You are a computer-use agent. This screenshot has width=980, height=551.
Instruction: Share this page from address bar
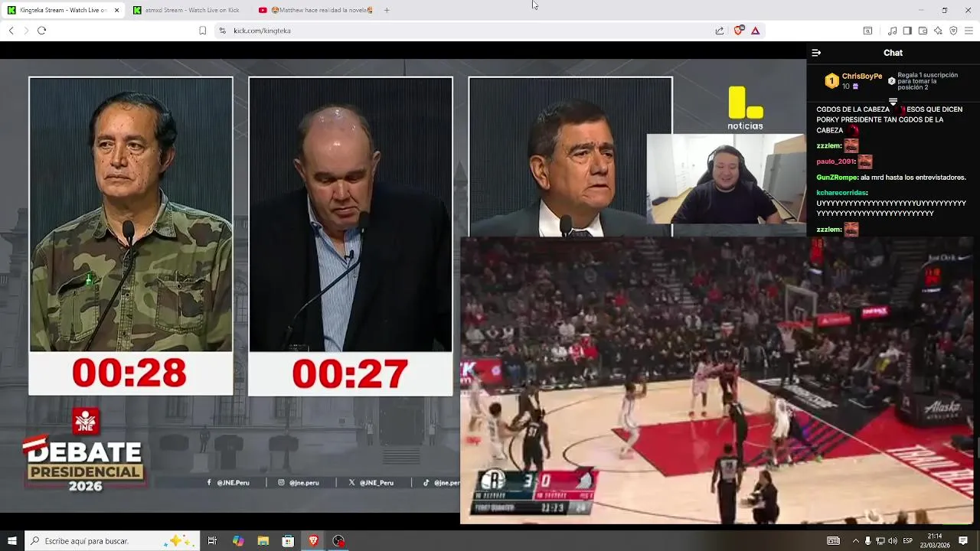(720, 31)
